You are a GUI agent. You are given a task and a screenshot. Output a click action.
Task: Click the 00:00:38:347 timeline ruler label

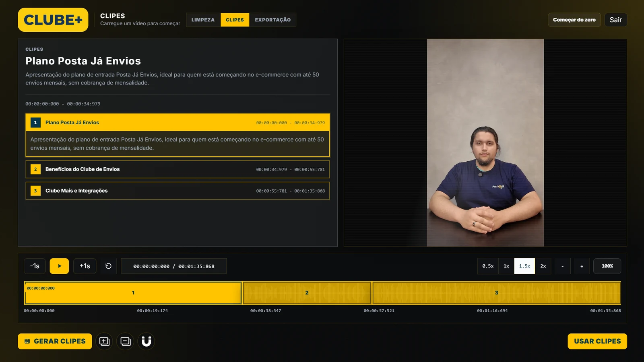(266, 311)
